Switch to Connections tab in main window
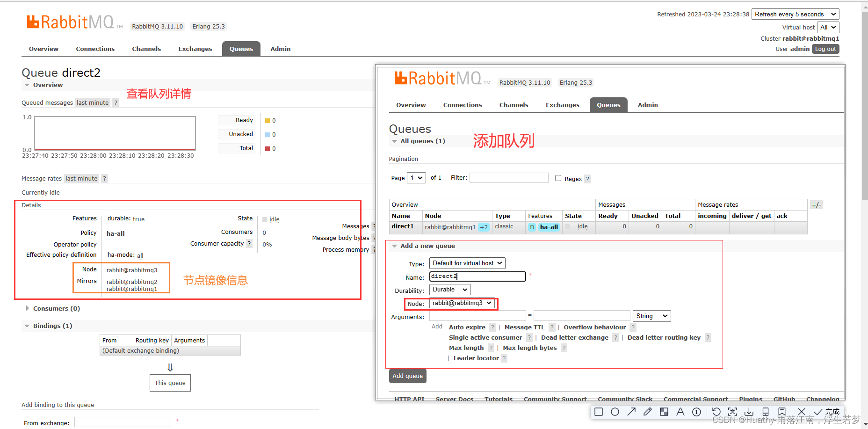The image size is (868, 429). click(x=95, y=49)
